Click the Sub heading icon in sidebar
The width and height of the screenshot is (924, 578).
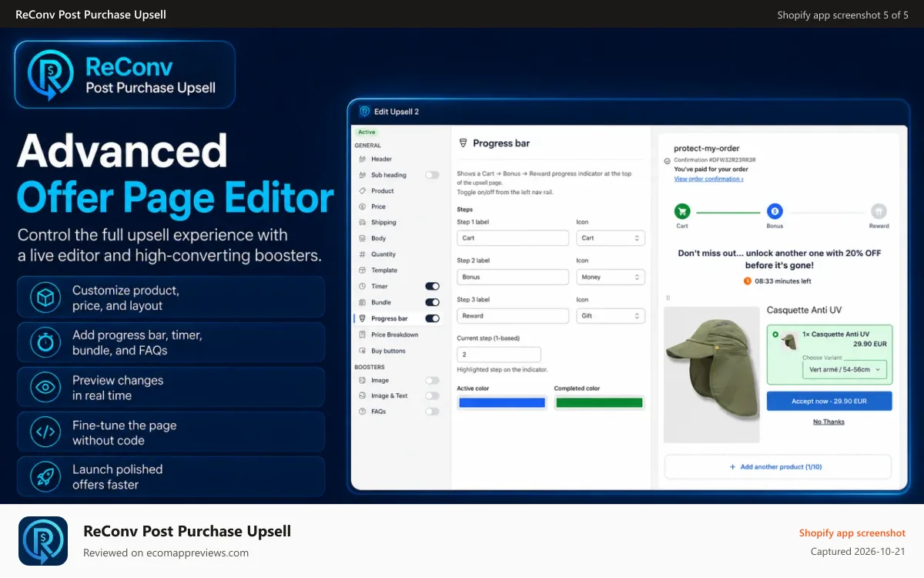[x=362, y=175]
